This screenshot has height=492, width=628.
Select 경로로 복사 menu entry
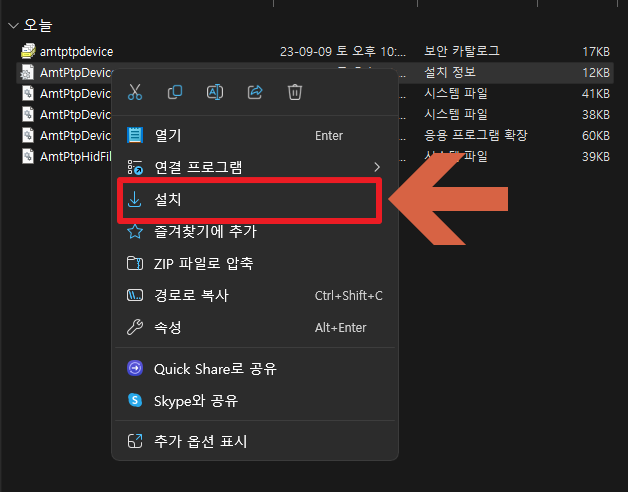255,296
